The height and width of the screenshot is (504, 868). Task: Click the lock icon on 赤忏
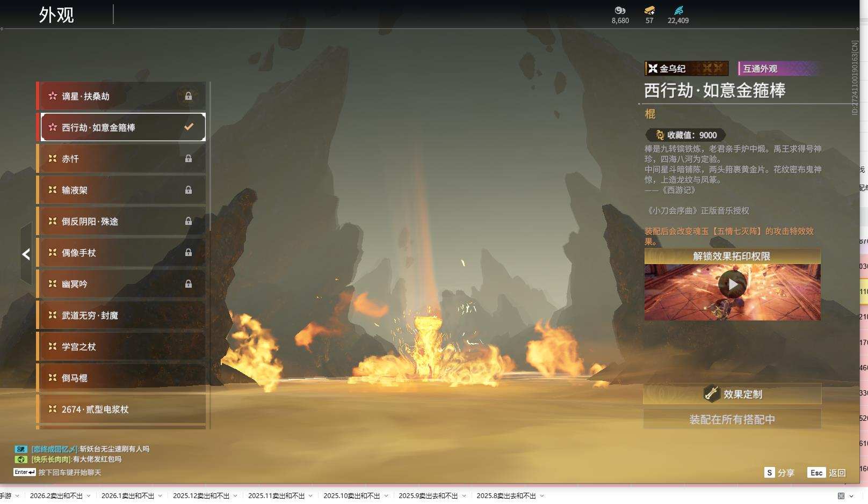(189, 158)
